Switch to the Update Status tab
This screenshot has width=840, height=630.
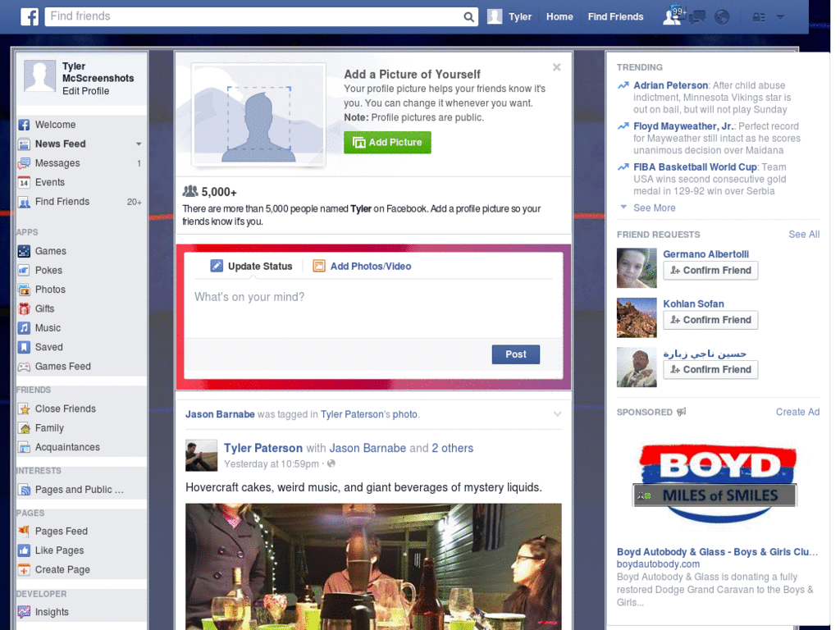point(251,267)
